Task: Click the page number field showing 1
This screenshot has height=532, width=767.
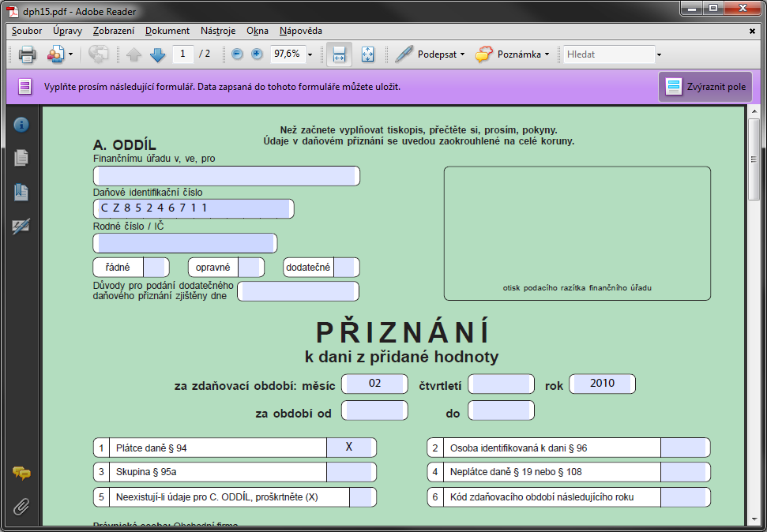Action: pos(183,54)
